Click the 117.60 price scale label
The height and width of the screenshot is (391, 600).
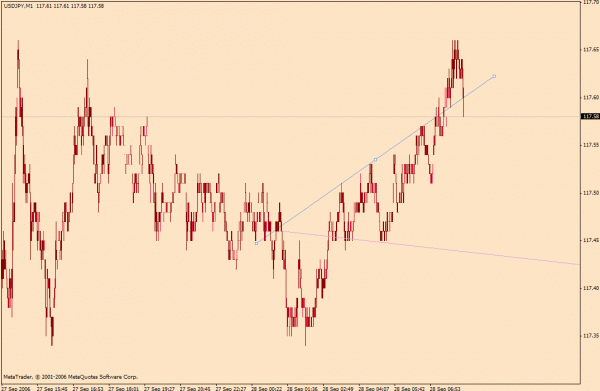(x=591, y=98)
